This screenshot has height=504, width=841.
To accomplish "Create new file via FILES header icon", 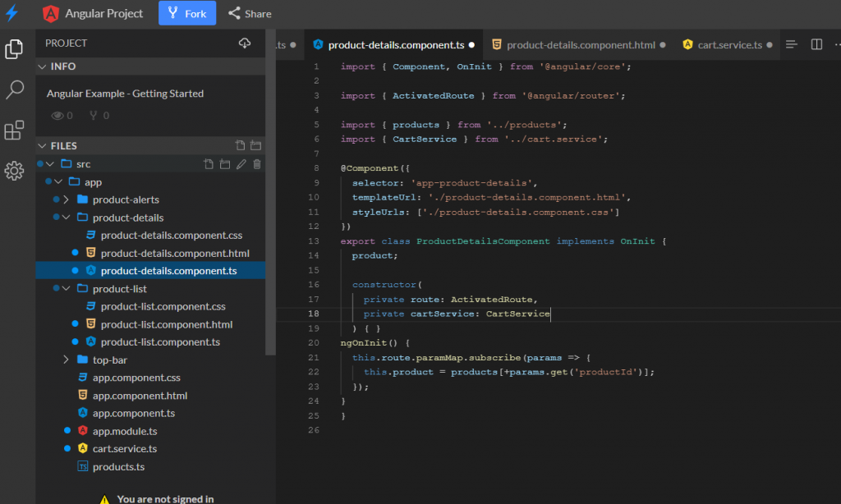I will (x=241, y=145).
